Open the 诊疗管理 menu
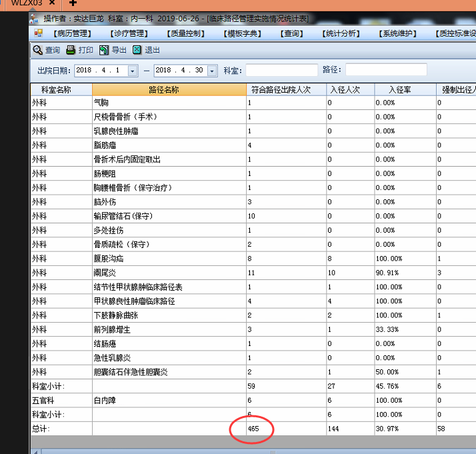Screen dimensions: 476x454 coord(129,33)
